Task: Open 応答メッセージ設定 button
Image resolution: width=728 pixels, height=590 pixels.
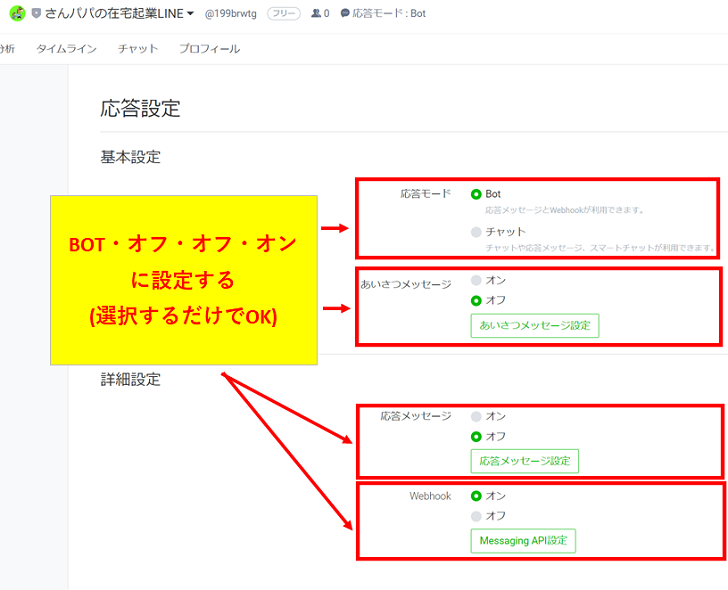Action: click(x=525, y=461)
